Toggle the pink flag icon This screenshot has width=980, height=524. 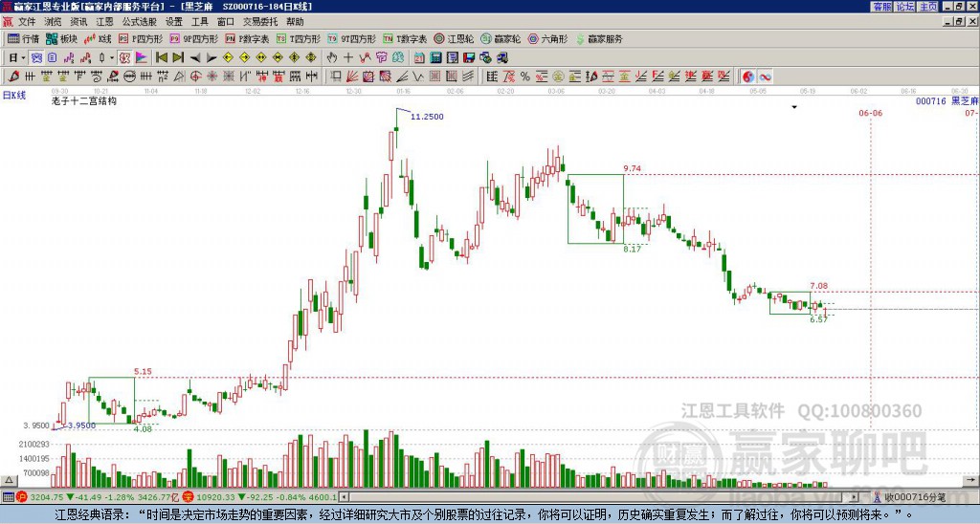(142, 58)
